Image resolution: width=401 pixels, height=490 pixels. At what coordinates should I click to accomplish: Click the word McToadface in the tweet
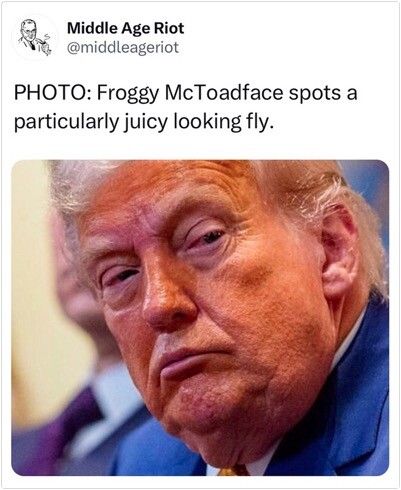[x=224, y=93]
